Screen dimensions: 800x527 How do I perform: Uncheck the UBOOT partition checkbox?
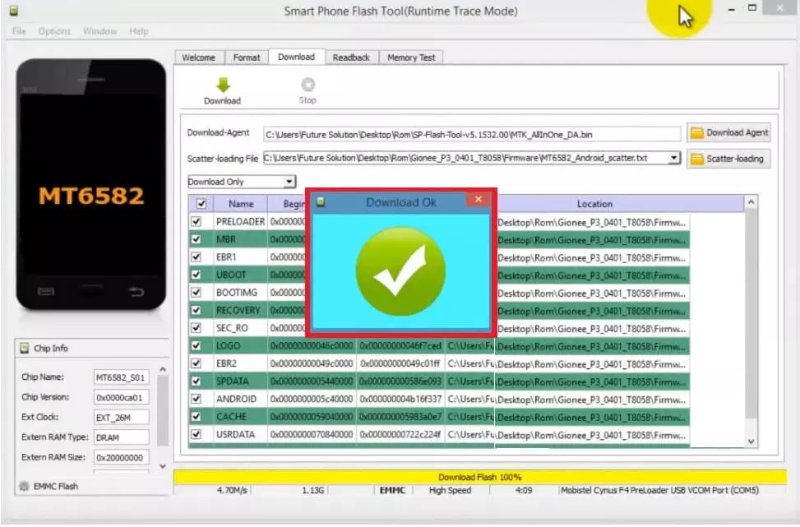point(196,274)
